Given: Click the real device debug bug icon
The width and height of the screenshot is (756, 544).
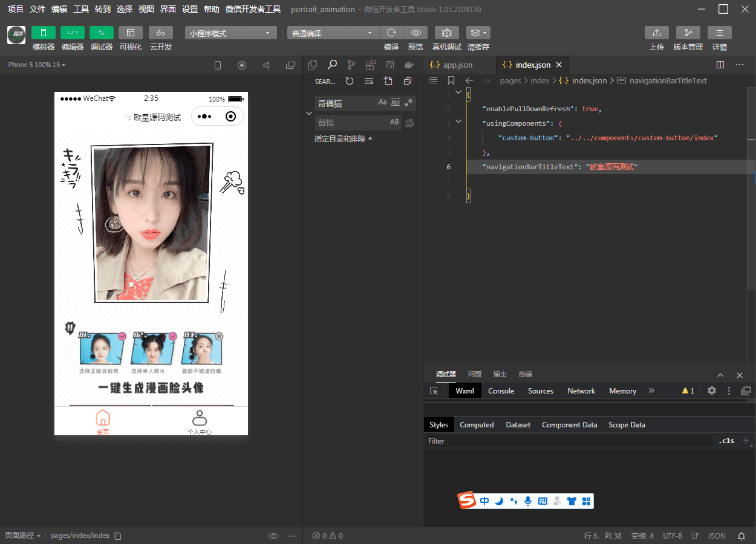Looking at the screenshot, I should [x=446, y=33].
